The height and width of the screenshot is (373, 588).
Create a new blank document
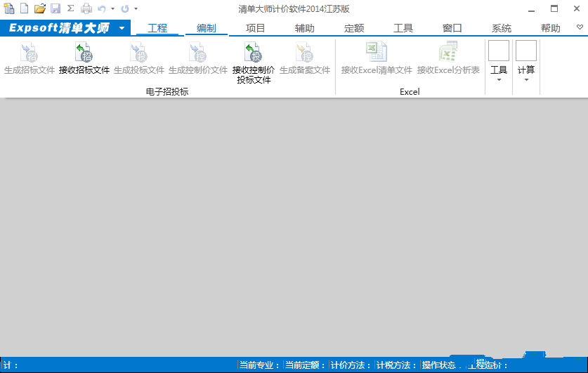coord(25,8)
